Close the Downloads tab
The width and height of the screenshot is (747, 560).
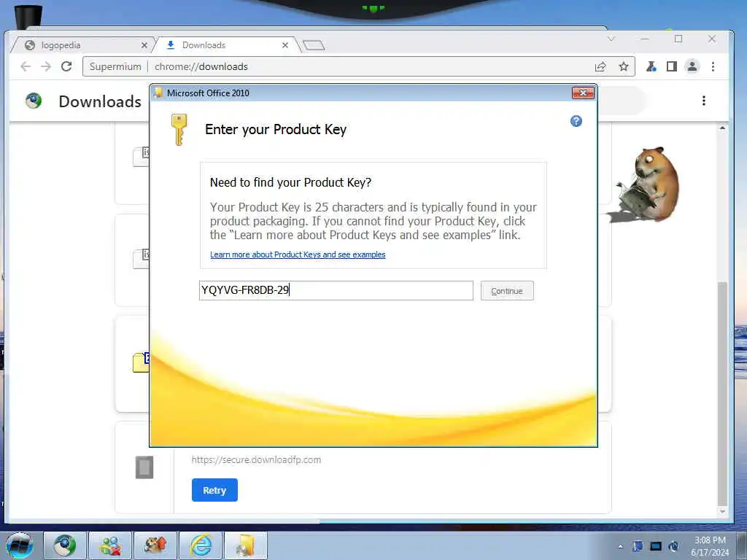pyautogui.click(x=285, y=45)
